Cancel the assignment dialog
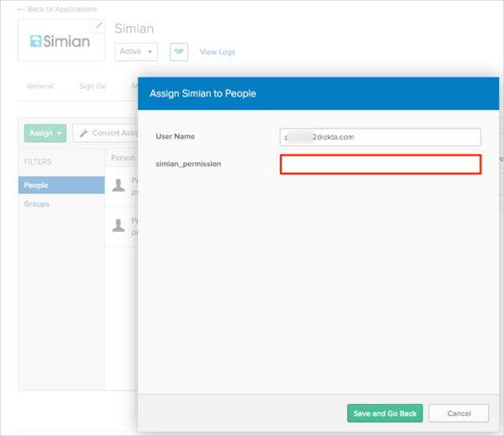 click(x=459, y=413)
